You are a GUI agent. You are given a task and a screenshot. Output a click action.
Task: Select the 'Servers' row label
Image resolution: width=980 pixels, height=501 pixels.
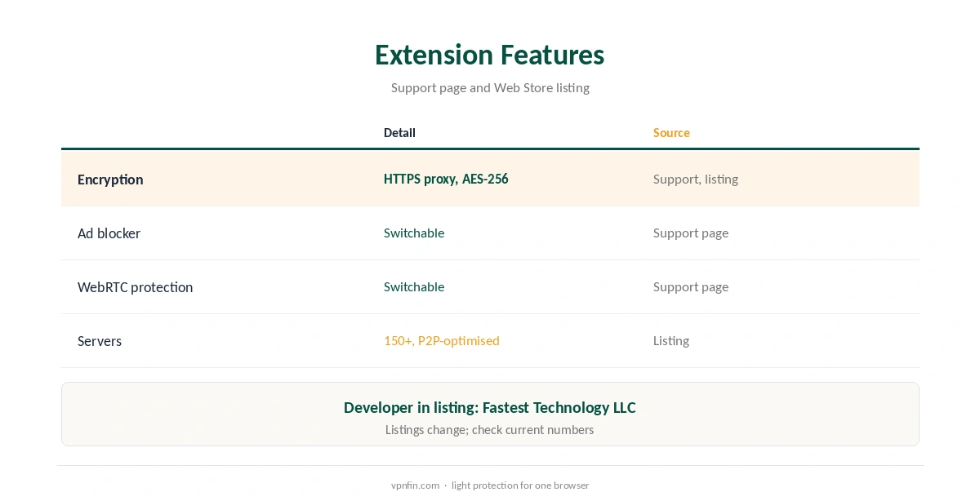coord(100,341)
